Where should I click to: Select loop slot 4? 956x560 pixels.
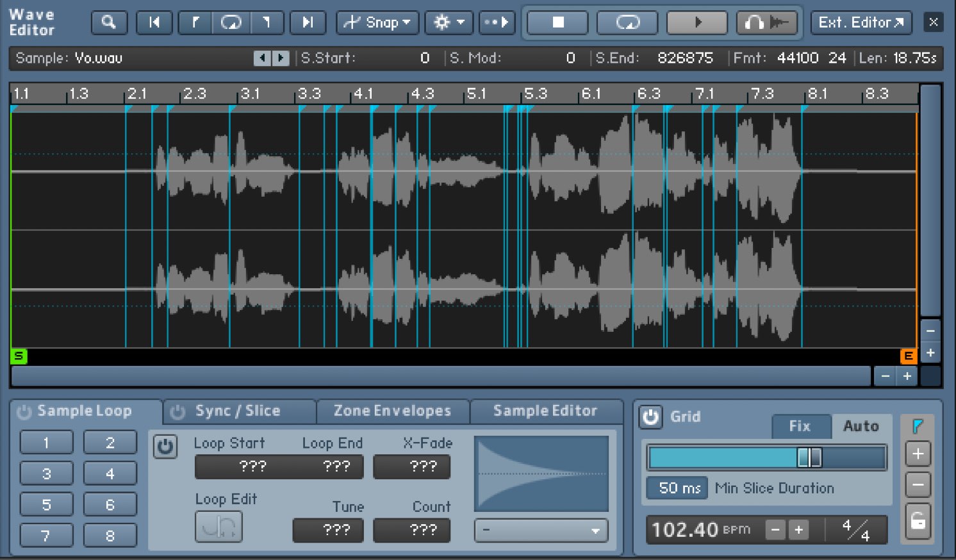coord(110,474)
